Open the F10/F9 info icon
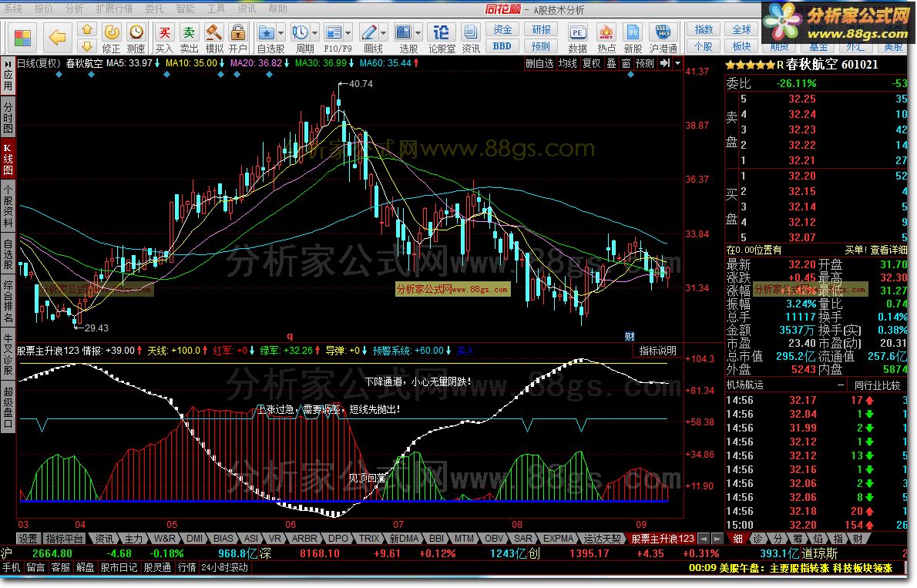 (334, 32)
